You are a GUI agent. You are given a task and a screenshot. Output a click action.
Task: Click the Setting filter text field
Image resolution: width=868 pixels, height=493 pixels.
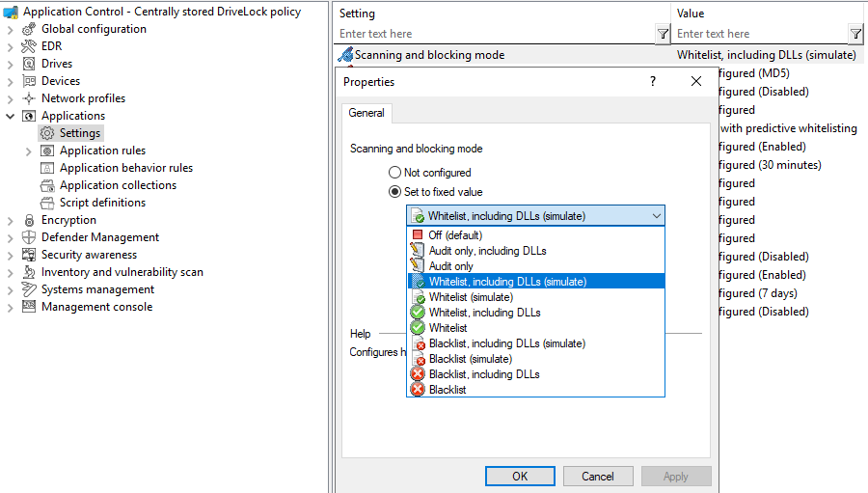[496, 34]
